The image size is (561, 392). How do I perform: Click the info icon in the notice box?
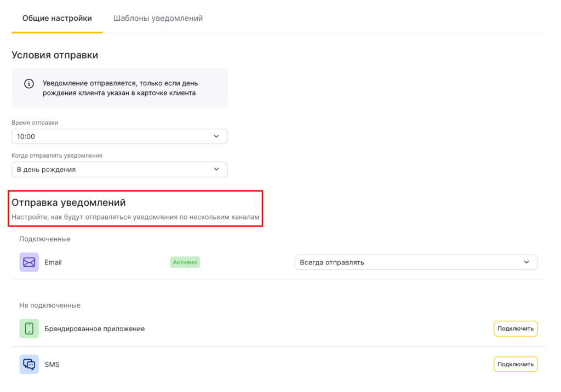coord(29,84)
